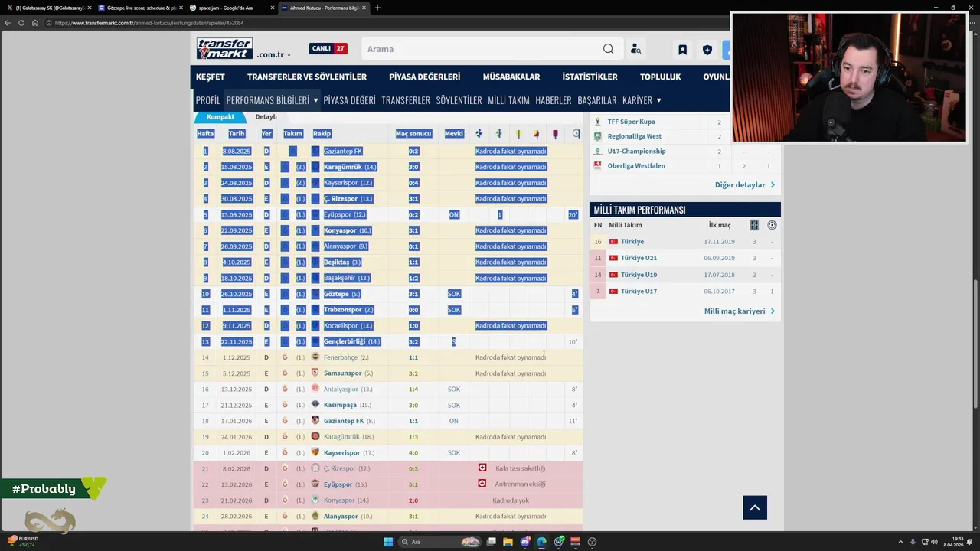Open the Oberliga Westfalen competition link
The width and height of the screenshot is (980, 551).
pos(636,166)
